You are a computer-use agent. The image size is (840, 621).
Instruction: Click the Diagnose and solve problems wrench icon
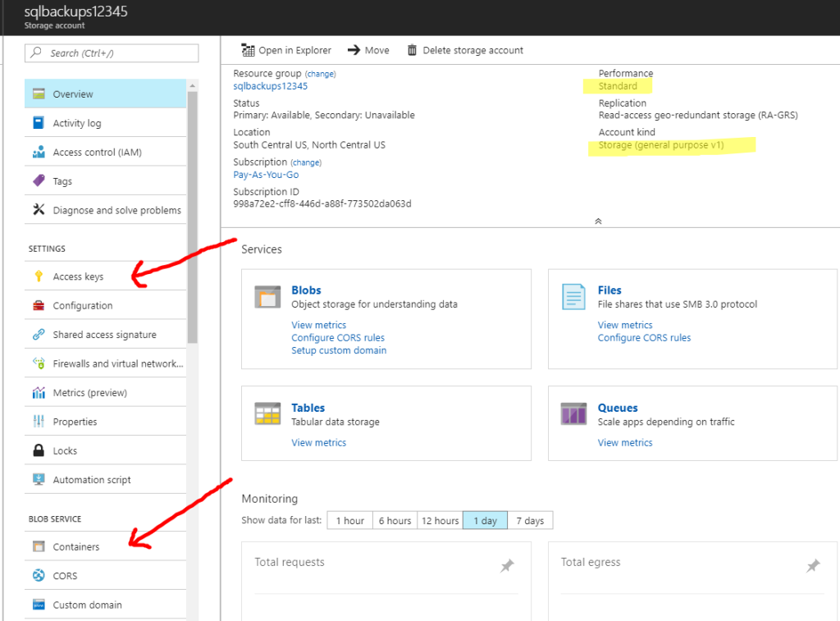pyautogui.click(x=39, y=209)
